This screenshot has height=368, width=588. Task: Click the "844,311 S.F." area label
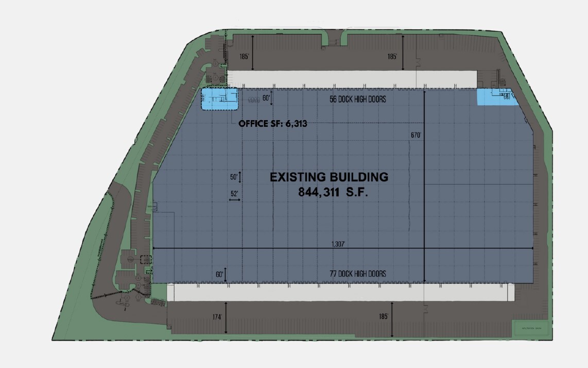333,192
